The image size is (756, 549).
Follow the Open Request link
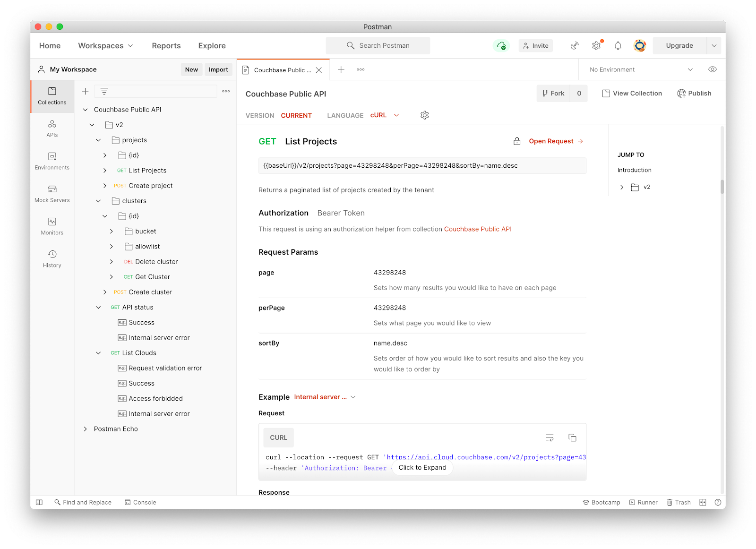551,141
